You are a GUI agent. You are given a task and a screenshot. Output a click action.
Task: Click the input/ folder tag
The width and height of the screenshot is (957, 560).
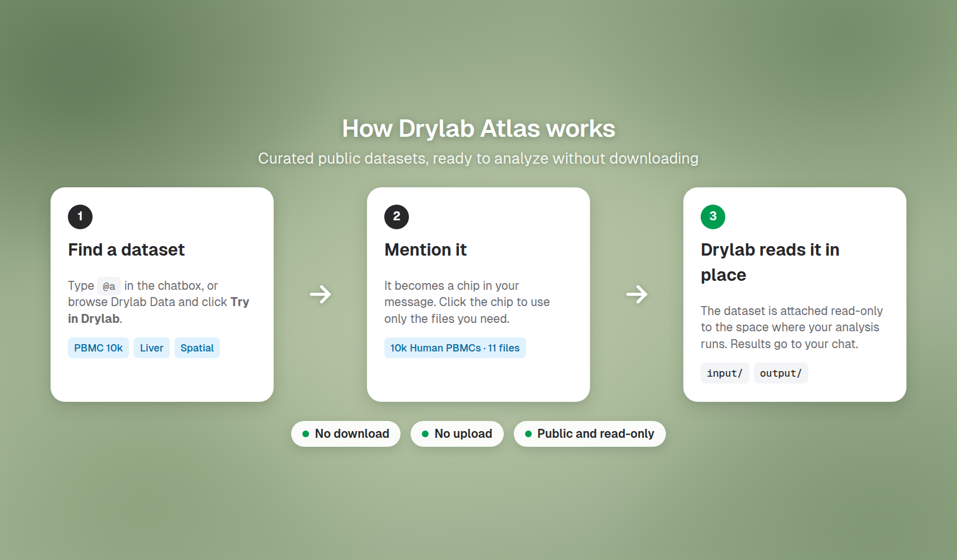pos(725,373)
